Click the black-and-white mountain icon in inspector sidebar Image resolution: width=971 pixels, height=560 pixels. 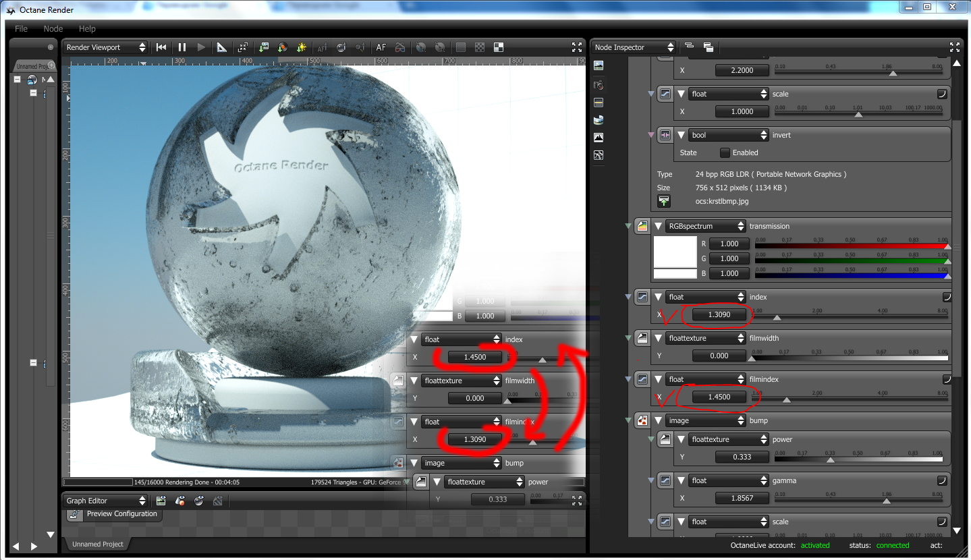[599, 137]
